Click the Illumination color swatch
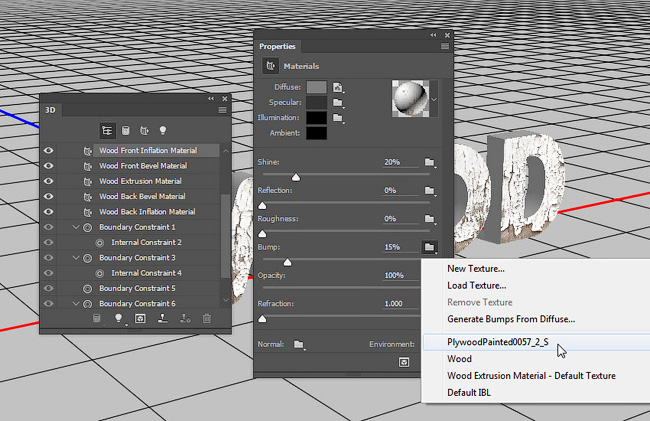The image size is (650, 421). pyautogui.click(x=316, y=118)
